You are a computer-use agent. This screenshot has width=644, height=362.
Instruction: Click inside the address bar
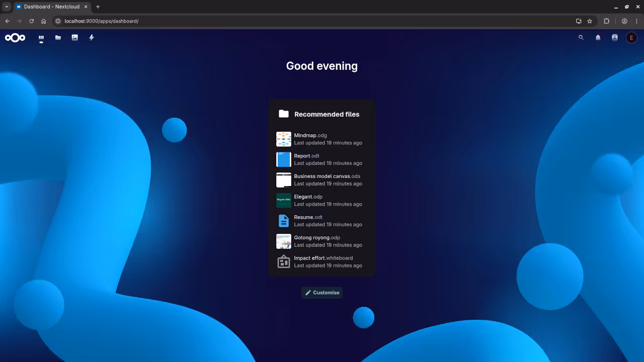point(151,21)
